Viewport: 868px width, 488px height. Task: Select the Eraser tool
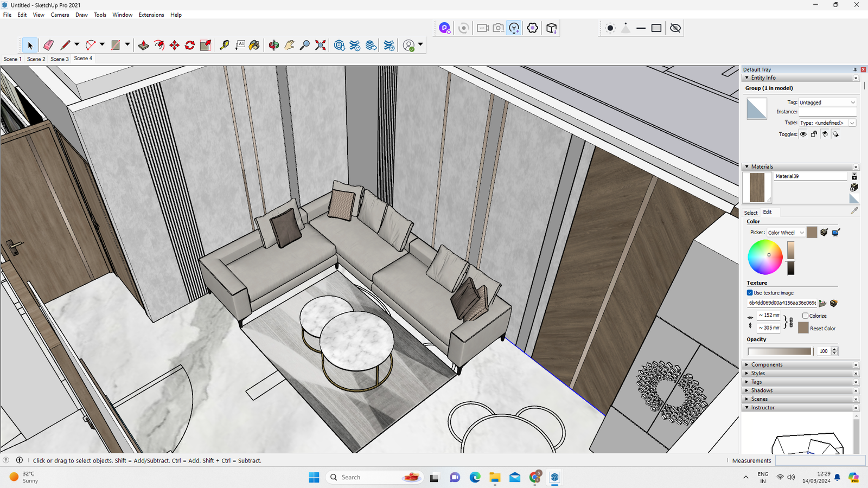pos(48,45)
